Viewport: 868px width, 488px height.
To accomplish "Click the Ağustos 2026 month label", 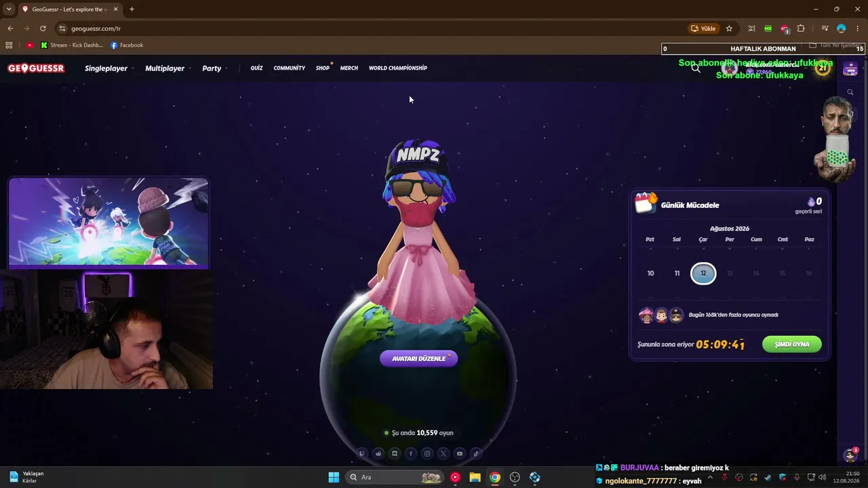I will pos(730,228).
